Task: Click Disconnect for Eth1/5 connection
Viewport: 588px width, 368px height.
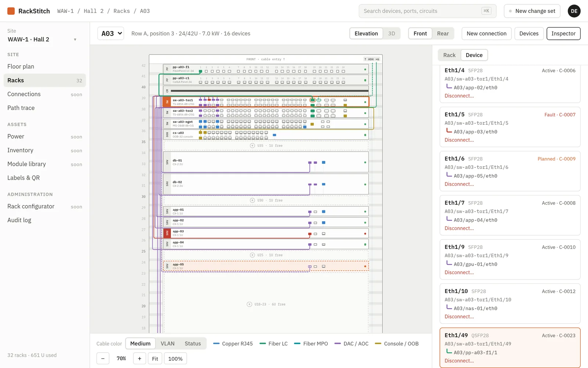Action: click(x=459, y=140)
